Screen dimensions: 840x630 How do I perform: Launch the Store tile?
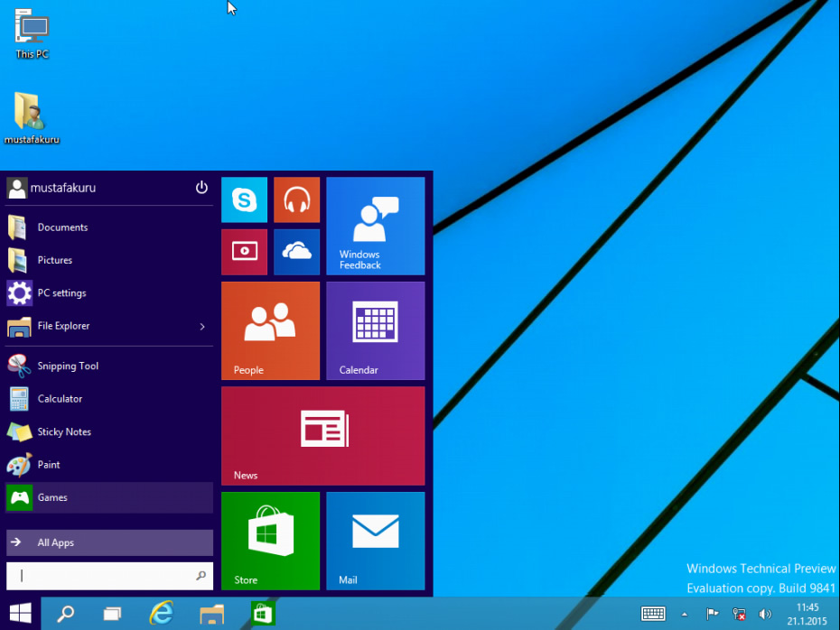[271, 541]
